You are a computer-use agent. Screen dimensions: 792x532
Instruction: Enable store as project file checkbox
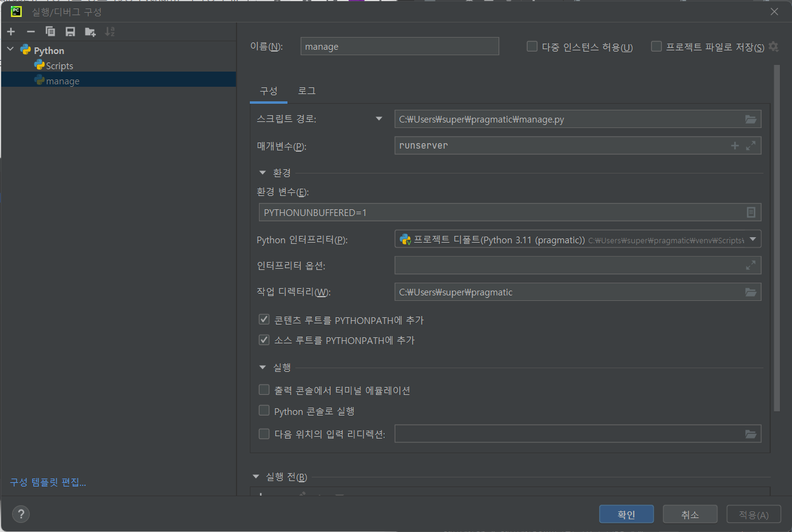tap(656, 46)
